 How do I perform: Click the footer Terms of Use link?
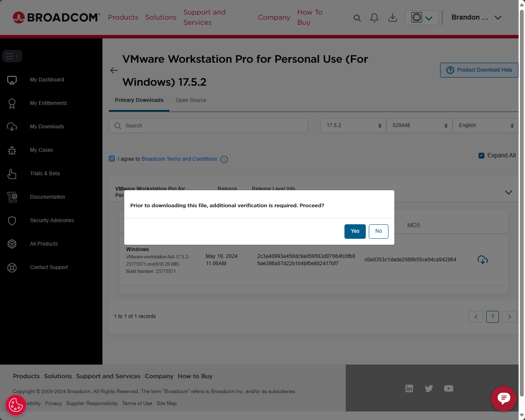pyautogui.click(x=137, y=403)
